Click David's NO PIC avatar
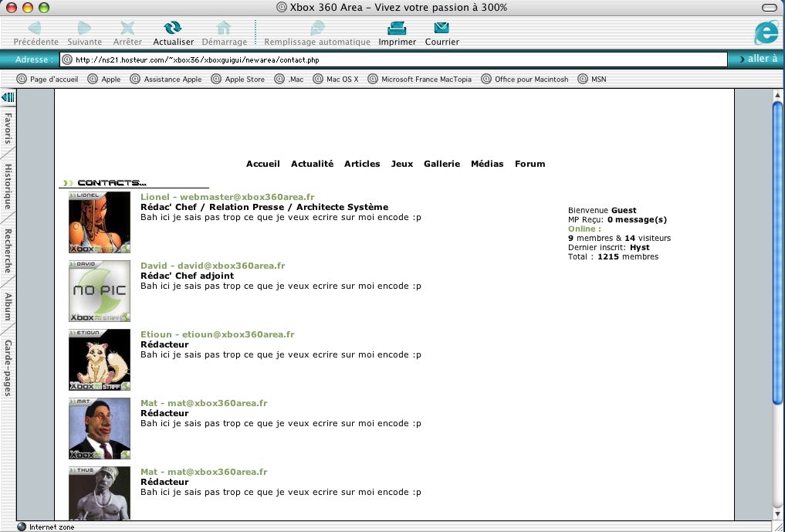785x532 pixels. (100, 291)
